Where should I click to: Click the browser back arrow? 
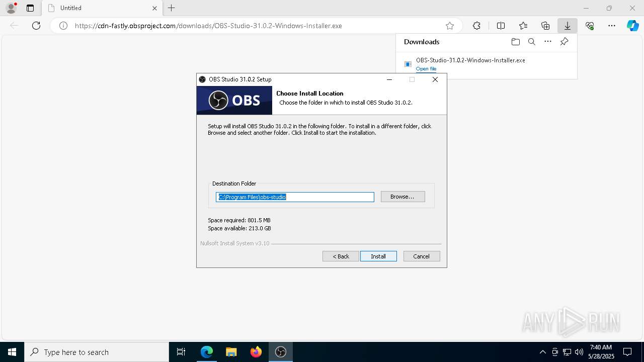(x=14, y=26)
